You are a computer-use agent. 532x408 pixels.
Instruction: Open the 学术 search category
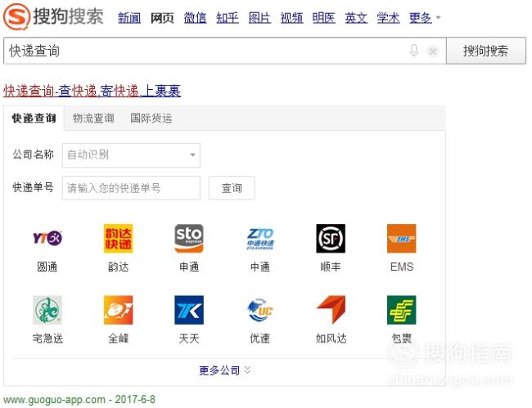point(388,18)
